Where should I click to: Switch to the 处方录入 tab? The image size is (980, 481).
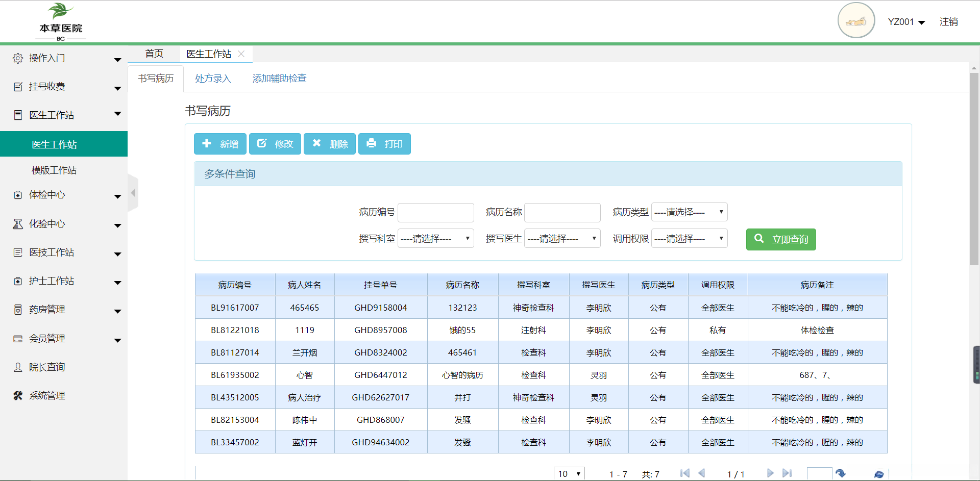coord(213,79)
